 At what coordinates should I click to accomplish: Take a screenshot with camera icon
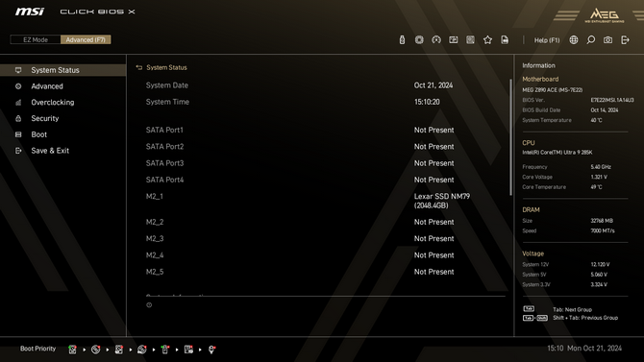pyautogui.click(x=607, y=39)
